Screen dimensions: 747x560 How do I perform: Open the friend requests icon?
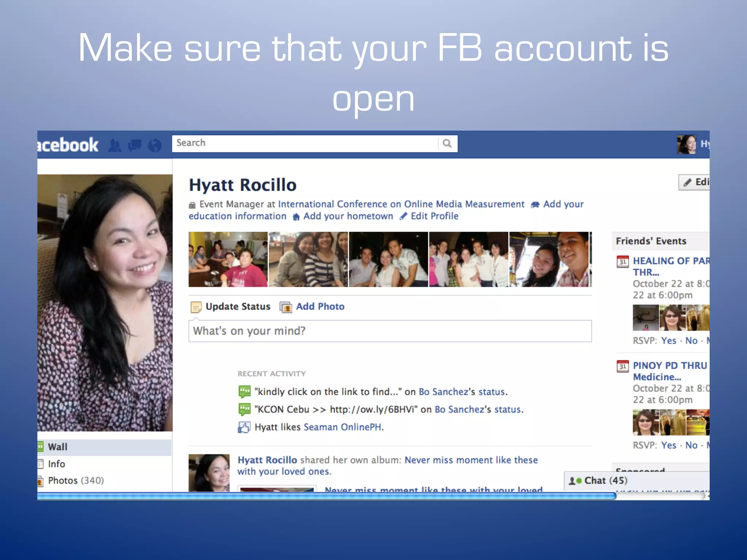coord(115,145)
